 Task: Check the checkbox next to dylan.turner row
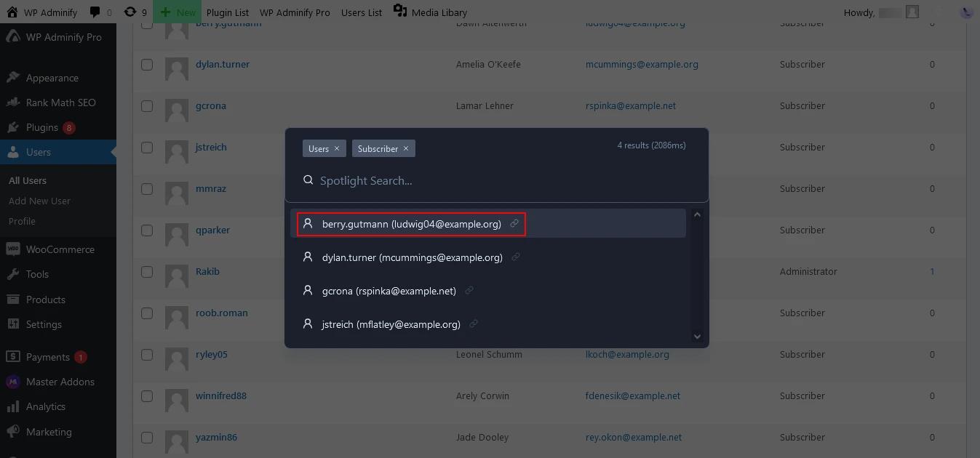point(147,64)
